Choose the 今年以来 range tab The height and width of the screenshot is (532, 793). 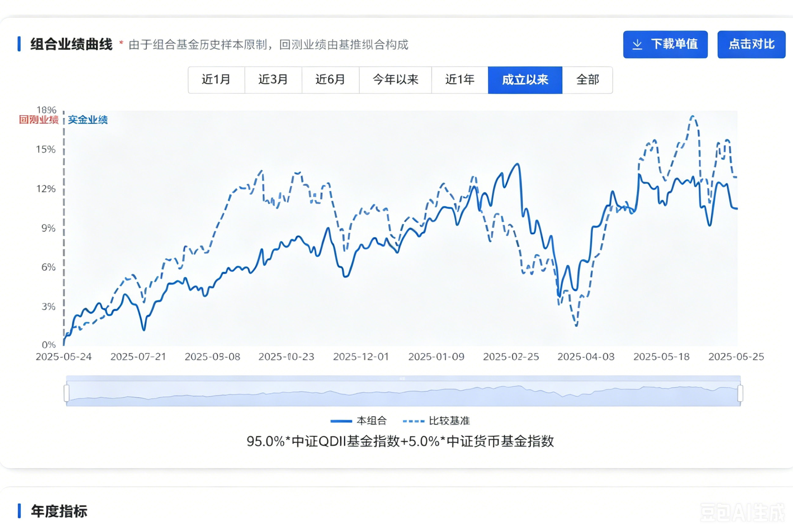pos(396,80)
